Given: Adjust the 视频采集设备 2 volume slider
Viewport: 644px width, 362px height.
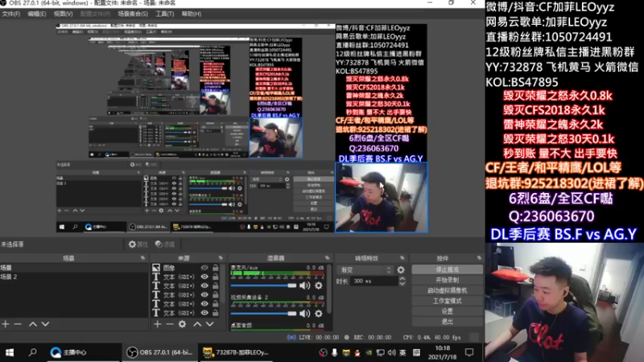Looking at the screenshot, I should coord(263,314).
